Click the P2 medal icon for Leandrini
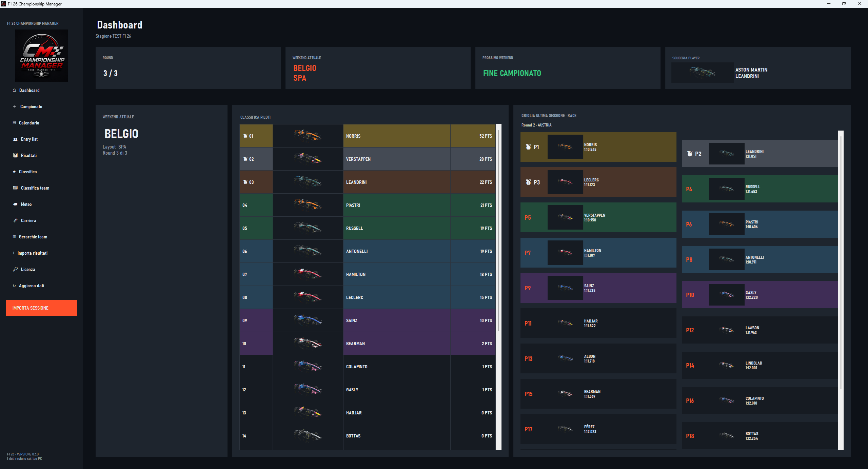Image resolution: width=868 pixels, height=469 pixels. coord(690,154)
